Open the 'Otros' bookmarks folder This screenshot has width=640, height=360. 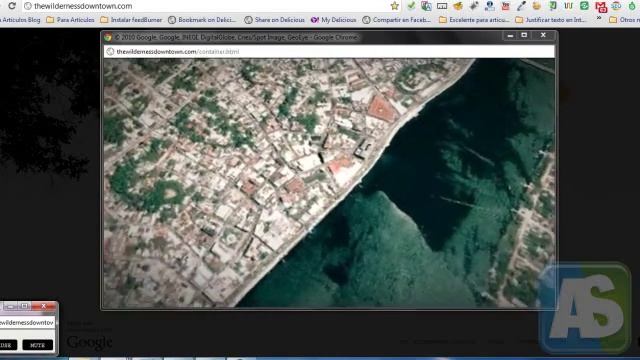(x=624, y=20)
